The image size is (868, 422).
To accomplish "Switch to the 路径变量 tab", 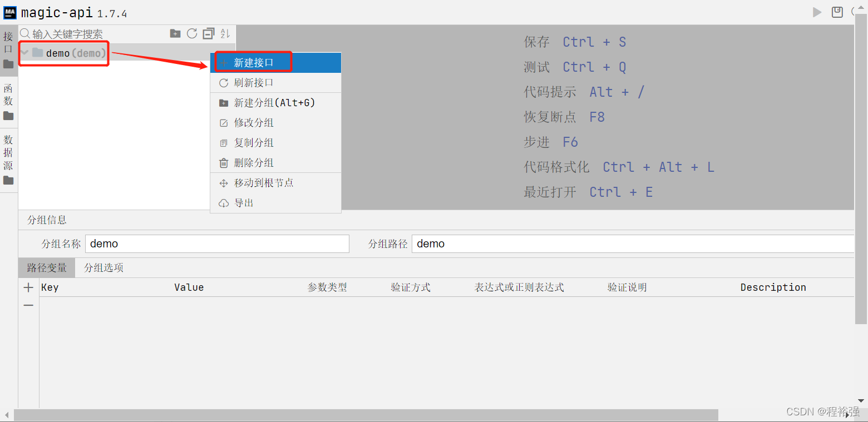I will (47, 267).
